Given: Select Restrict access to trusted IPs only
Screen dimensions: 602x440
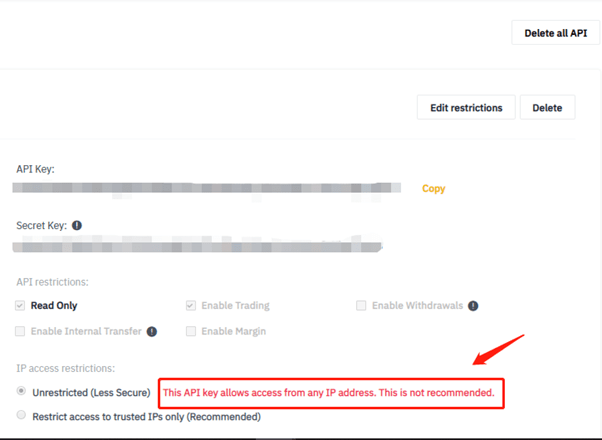Looking at the screenshot, I should point(21,415).
